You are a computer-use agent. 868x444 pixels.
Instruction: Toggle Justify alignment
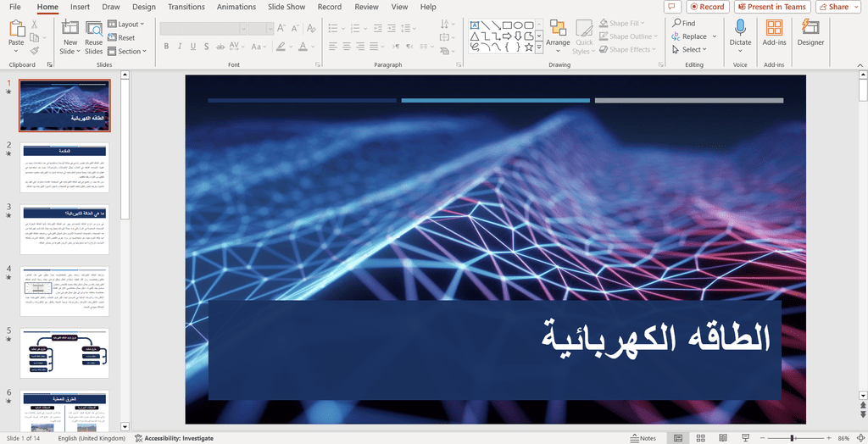pos(374,47)
